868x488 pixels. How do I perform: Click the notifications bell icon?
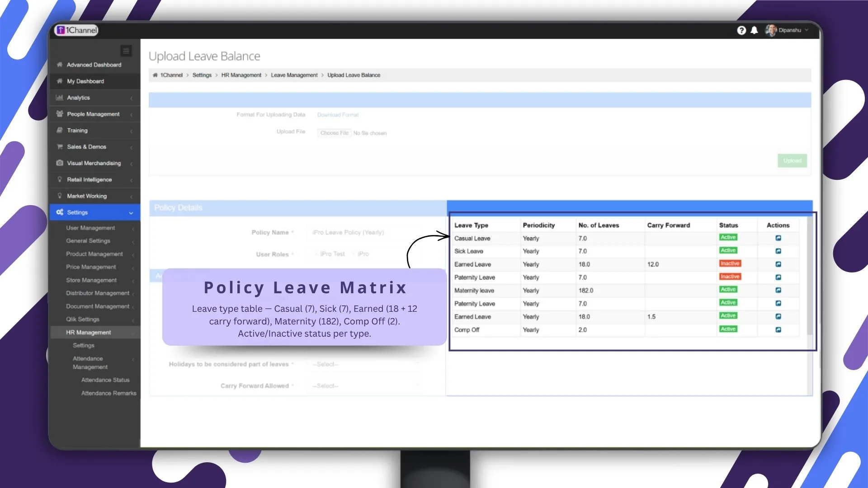pyautogui.click(x=755, y=30)
